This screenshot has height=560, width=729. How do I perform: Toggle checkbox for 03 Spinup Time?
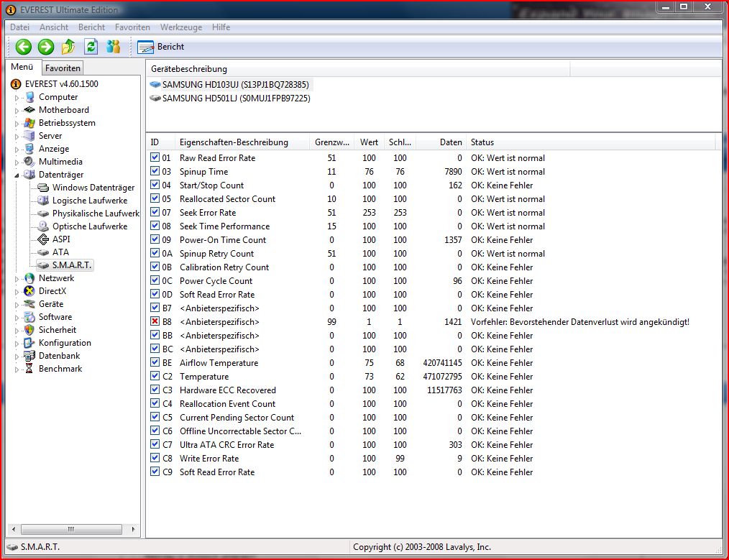coord(155,171)
